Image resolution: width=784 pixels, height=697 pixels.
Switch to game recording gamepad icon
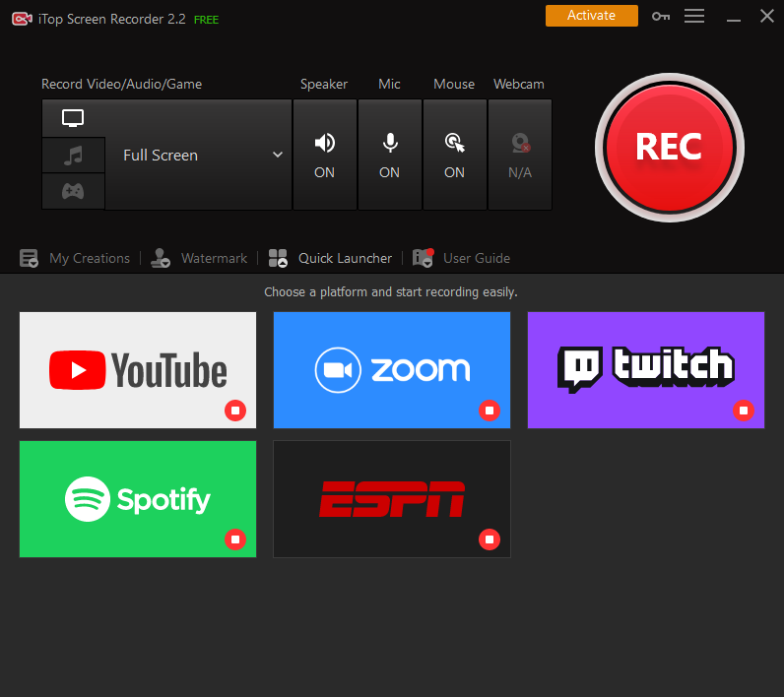click(x=73, y=191)
